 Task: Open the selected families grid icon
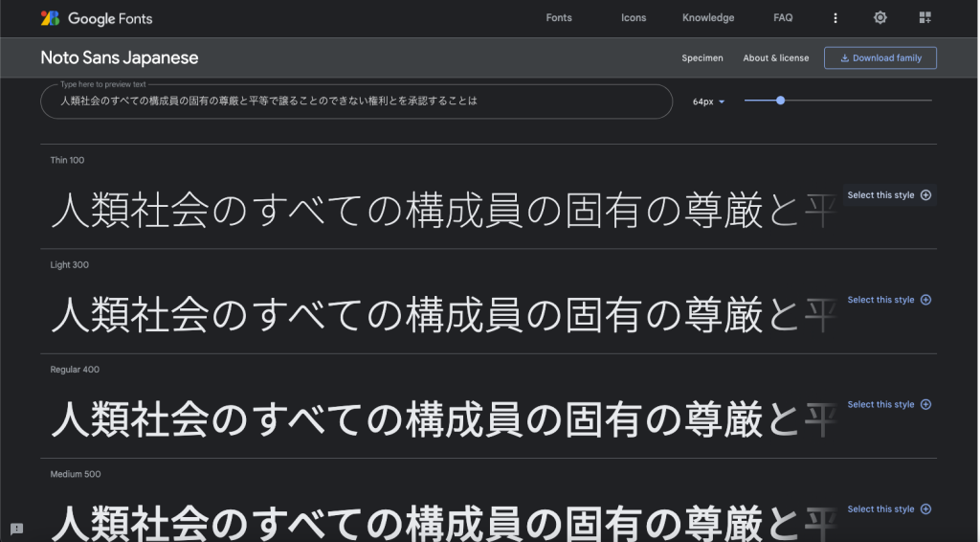click(x=925, y=17)
